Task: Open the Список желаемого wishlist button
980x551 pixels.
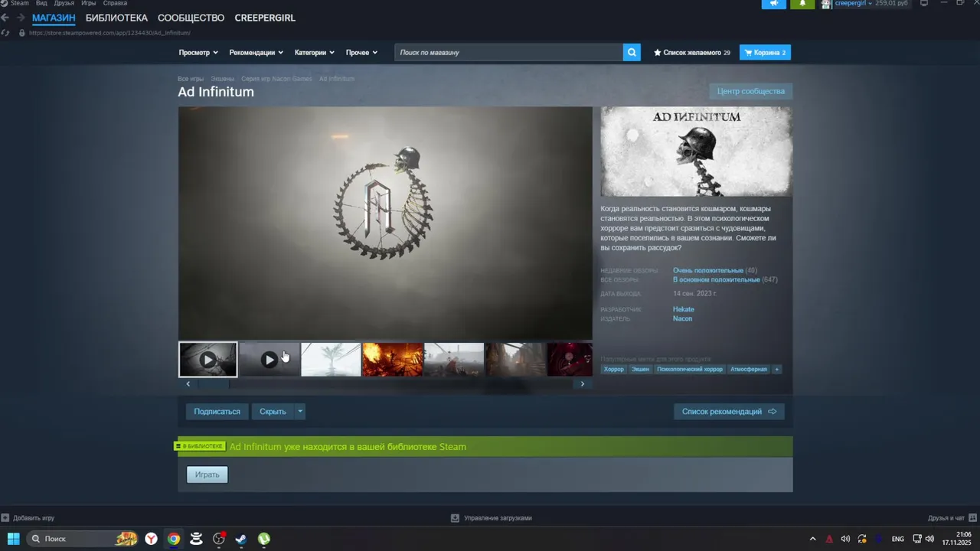Action: [692, 52]
